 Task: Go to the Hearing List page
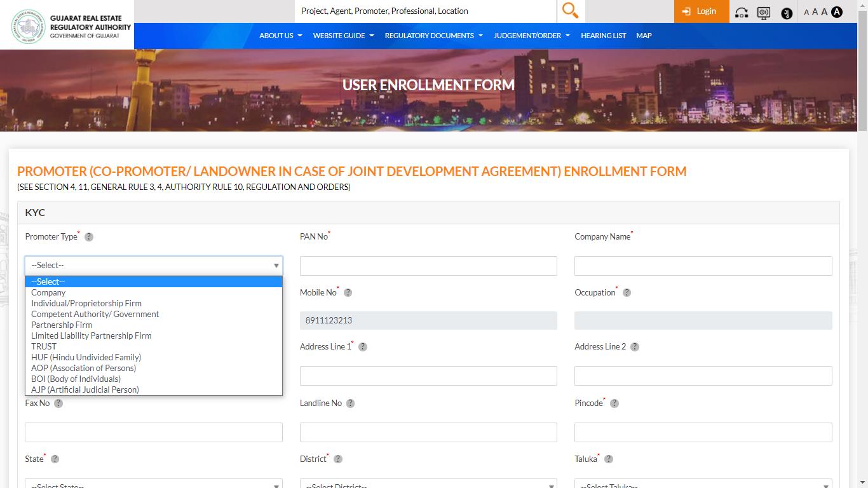pos(603,36)
